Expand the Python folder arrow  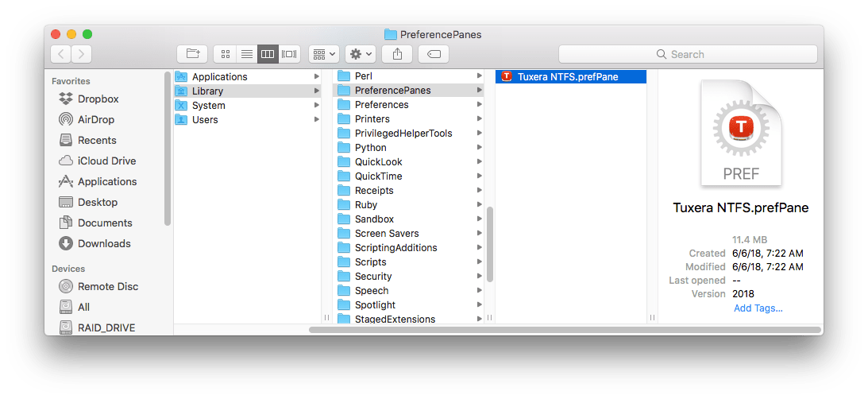[480, 148]
